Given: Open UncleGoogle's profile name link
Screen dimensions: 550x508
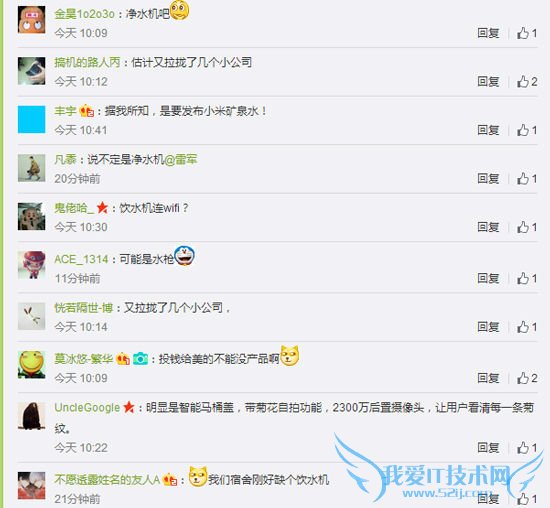Looking at the screenshot, I should [87, 407].
